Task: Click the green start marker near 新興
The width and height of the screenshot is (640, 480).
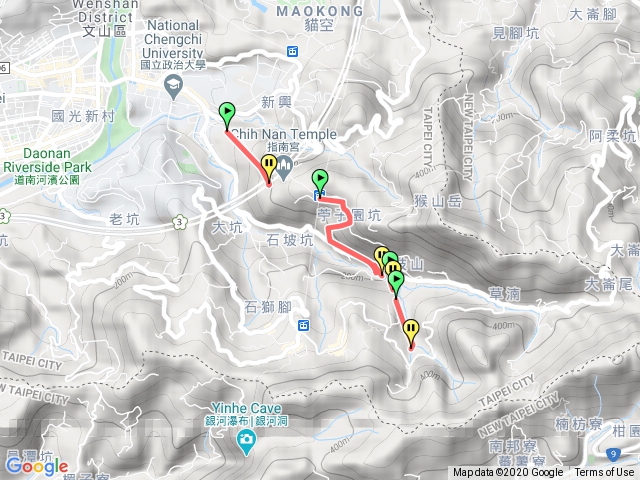Action: click(x=227, y=116)
